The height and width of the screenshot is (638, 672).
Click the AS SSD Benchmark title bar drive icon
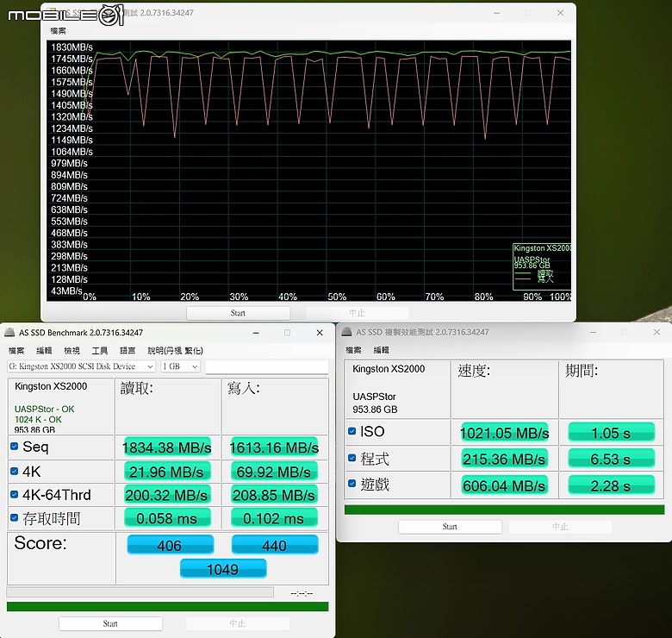9,332
